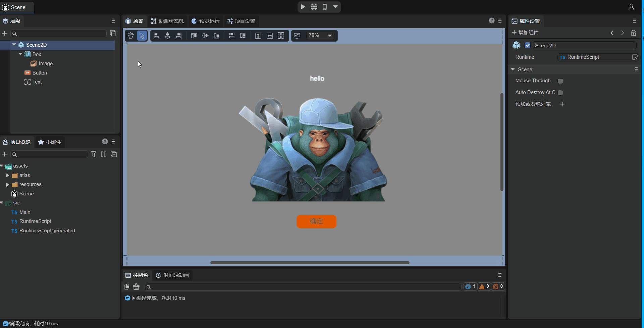
Task: Open the 78% zoom dropdown
Action: pyautogui.click(x=330, y=36)
